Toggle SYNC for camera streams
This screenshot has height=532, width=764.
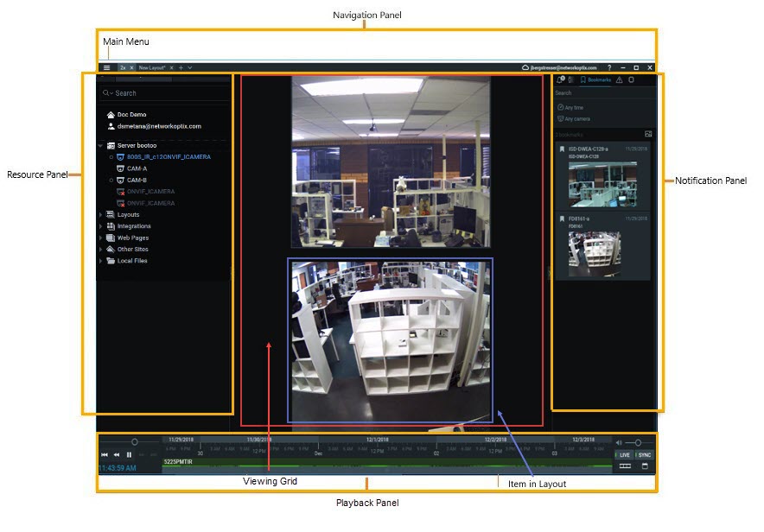click(x=644, y=454)
